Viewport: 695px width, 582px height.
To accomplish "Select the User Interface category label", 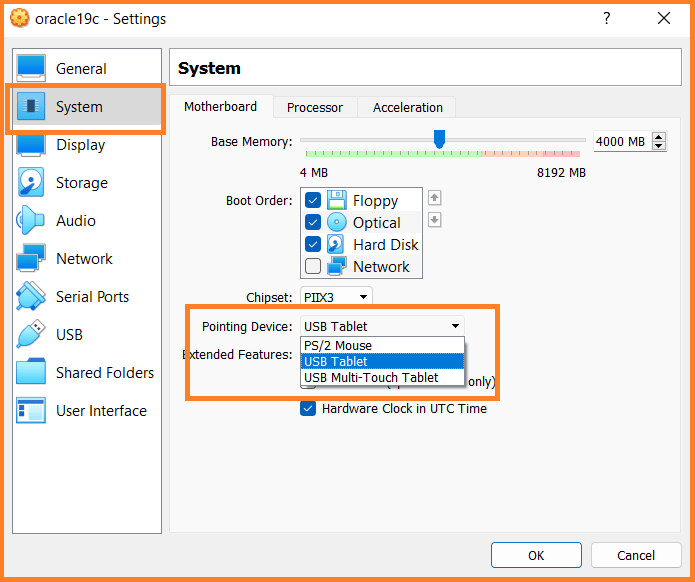I will (x=101, y=411).
